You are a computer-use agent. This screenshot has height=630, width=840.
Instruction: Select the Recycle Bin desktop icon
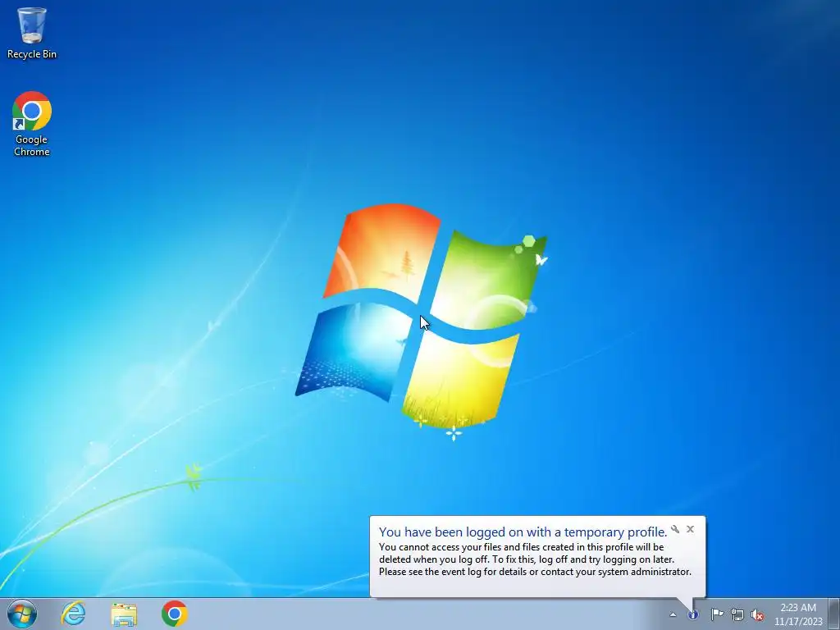(x=32, y=32)
